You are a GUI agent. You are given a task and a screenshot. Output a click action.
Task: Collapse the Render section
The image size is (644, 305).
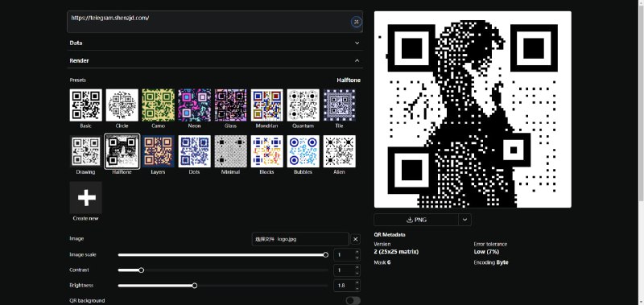click(215, 60)
